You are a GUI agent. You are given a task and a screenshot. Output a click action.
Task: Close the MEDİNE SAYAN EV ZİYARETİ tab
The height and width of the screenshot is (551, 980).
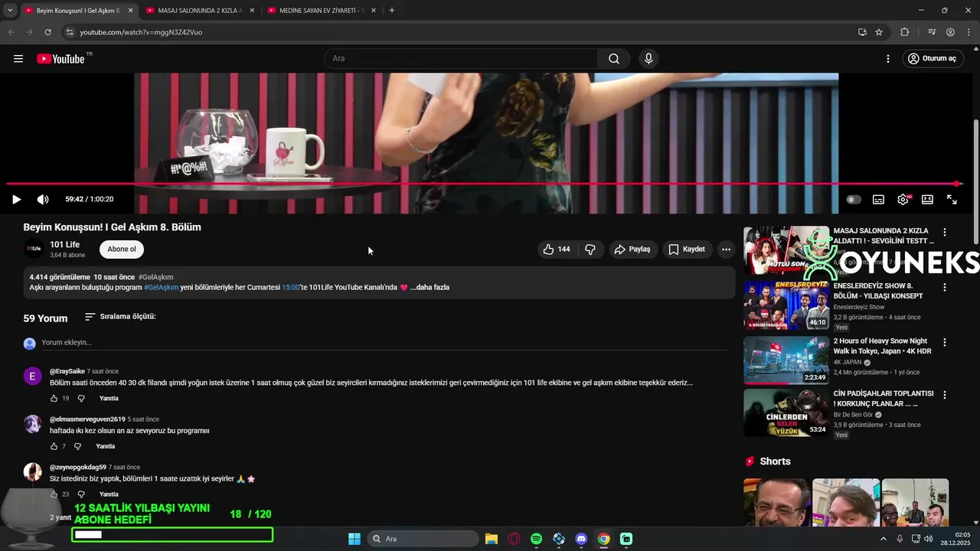tap(374, 11)
